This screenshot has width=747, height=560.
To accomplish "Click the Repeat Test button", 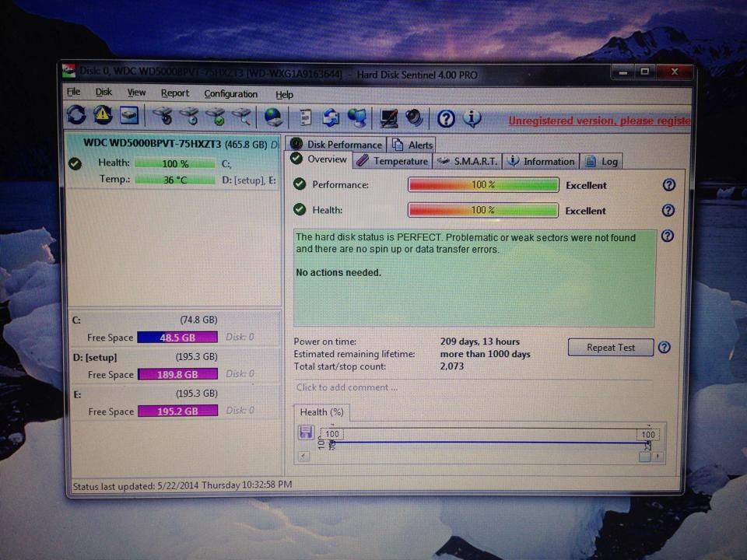I will [611, 347].
